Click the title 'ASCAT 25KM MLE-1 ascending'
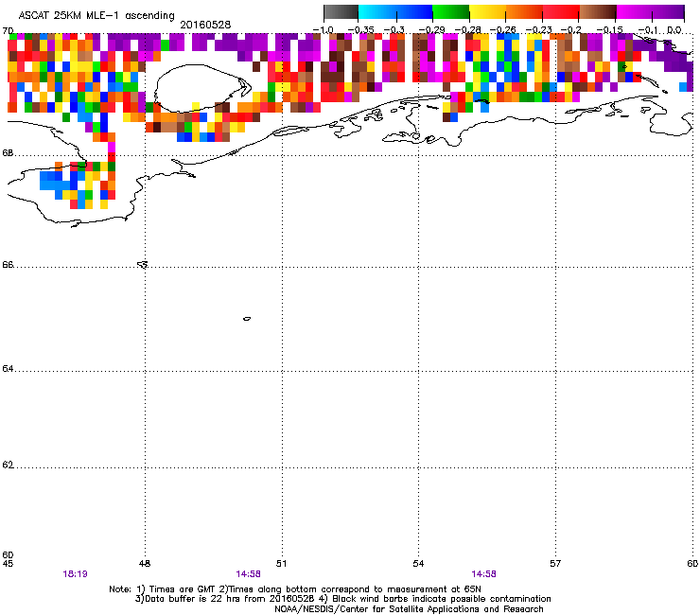 pos(96,15)
